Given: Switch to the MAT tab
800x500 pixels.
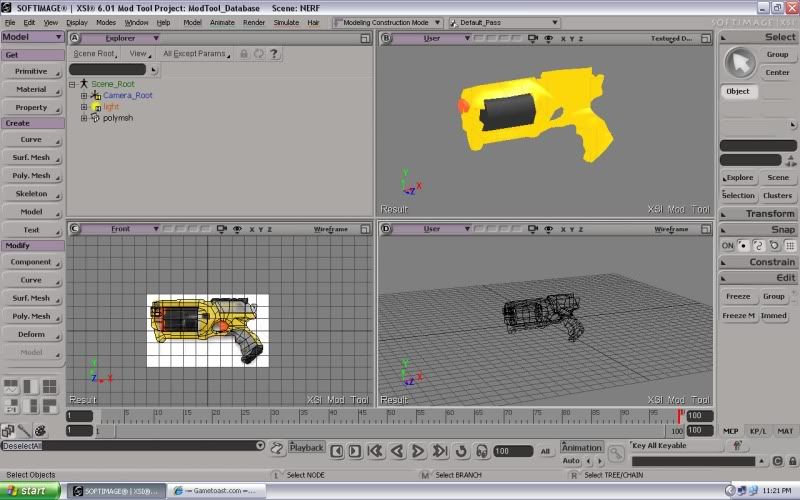Looking at the screenshot, I should [x=785, y=431].
